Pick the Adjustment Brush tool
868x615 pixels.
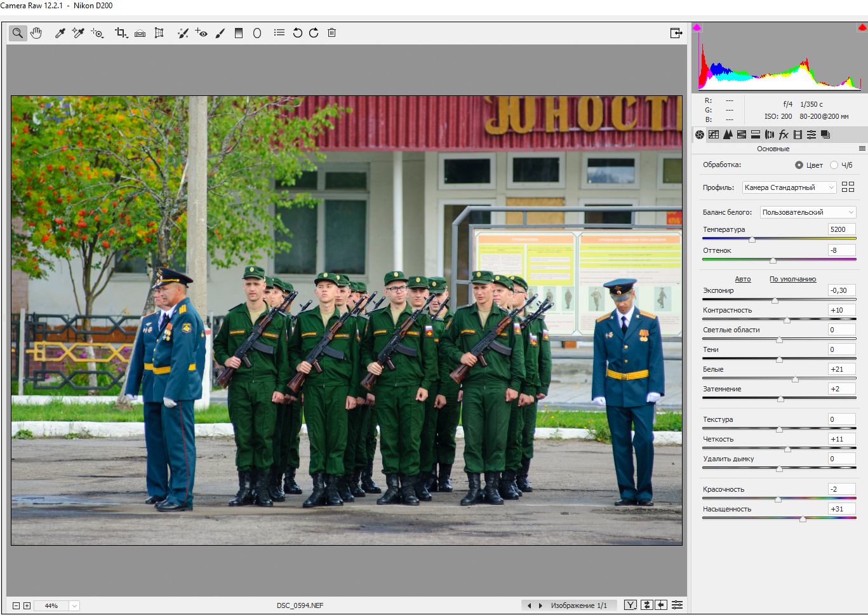220,33
